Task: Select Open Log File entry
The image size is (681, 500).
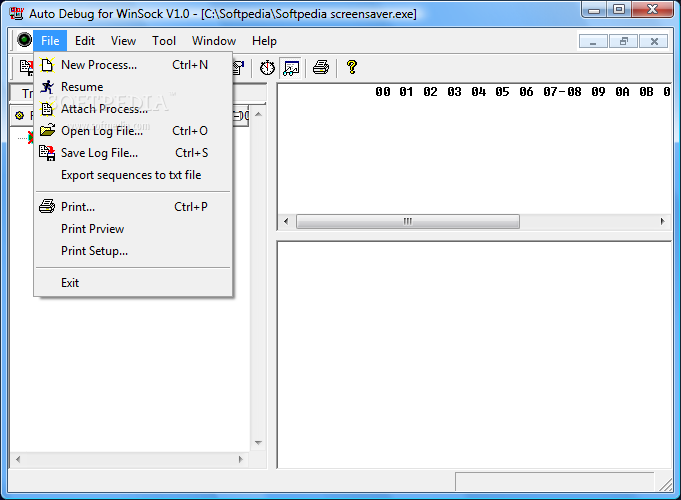Action: (x=133, y=131)
